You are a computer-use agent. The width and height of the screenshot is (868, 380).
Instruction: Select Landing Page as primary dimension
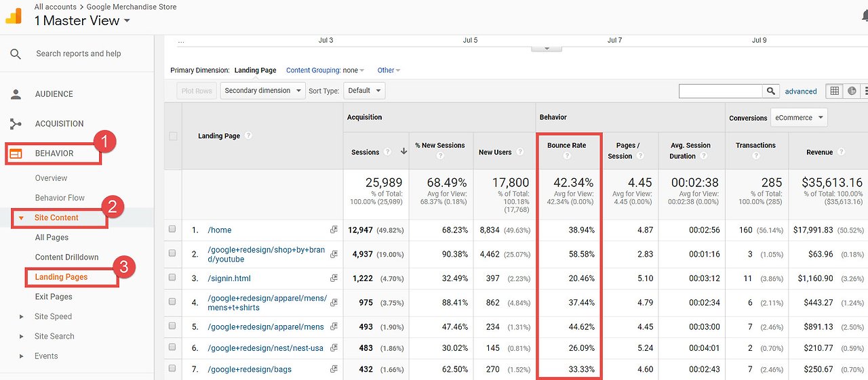(x=255, y=70)
